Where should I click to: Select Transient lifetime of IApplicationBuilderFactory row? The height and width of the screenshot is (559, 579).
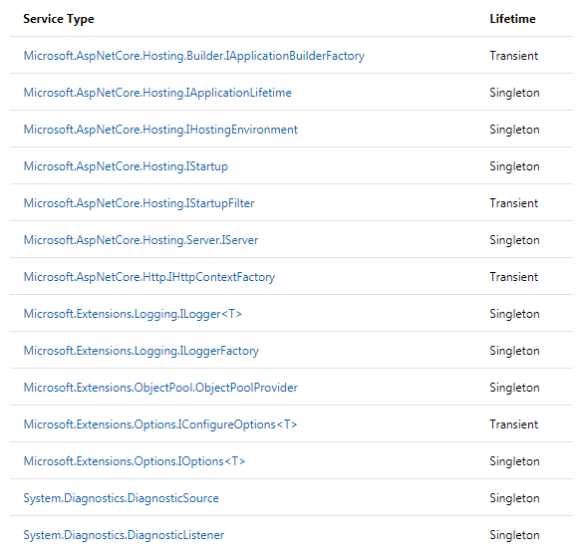pos(514,56)
